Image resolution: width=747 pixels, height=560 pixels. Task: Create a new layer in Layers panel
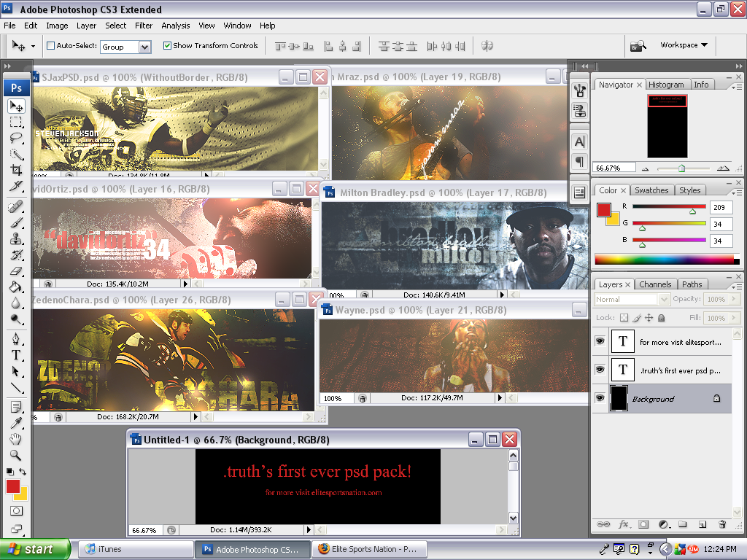[703, 524]
